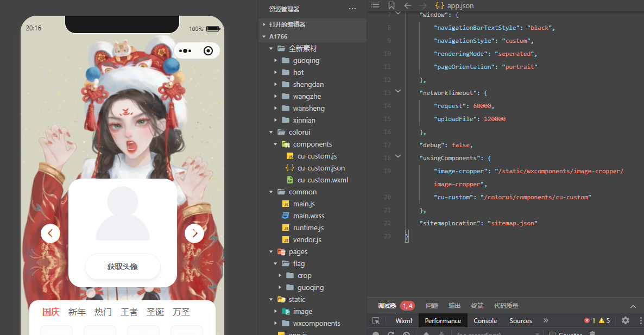Tap the capsule close circle button

(x=208, y=51)
